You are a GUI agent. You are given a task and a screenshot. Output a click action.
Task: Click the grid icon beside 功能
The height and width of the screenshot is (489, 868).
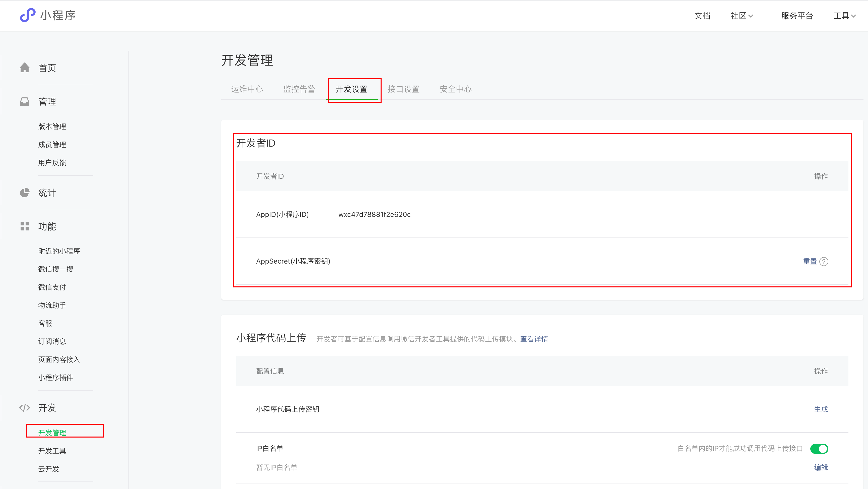coord(25,226)
